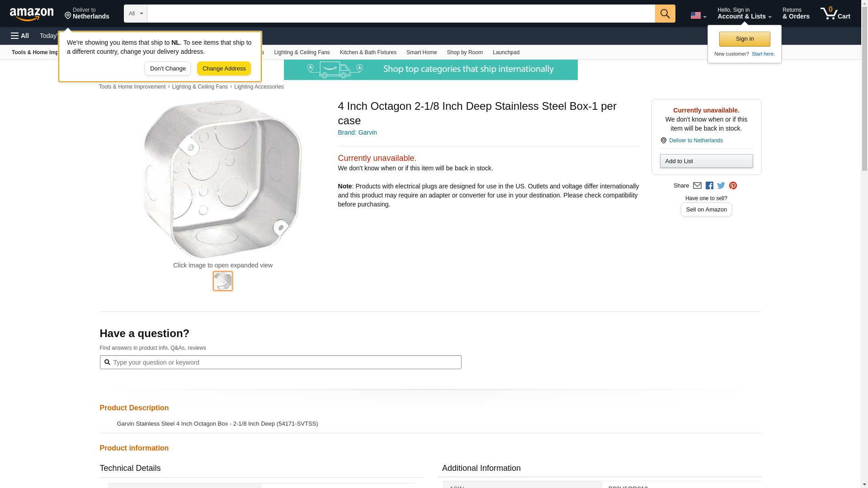Focus the question or keyword field
Image resolution: width=868 pixels, height=488 pixels.
[285, 362]
